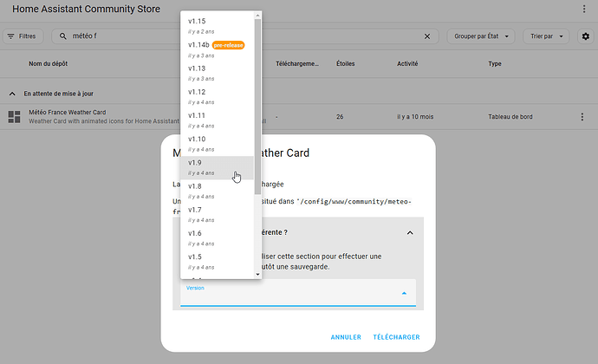Select version v1.15
598x364 pixels.
217,25
